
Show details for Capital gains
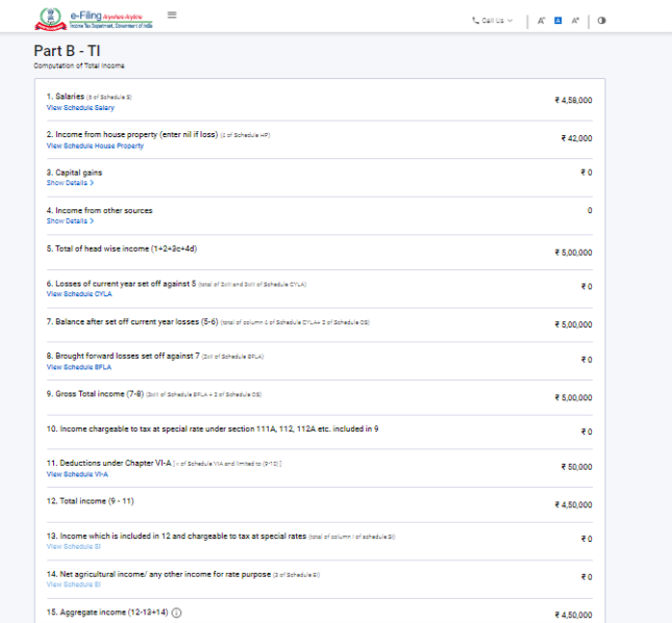70,182
